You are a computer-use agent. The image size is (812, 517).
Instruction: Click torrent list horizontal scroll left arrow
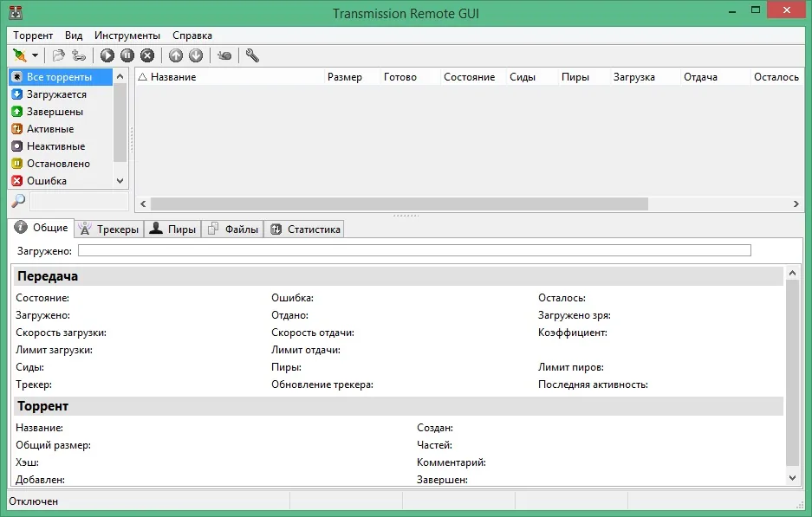[144, 204]
